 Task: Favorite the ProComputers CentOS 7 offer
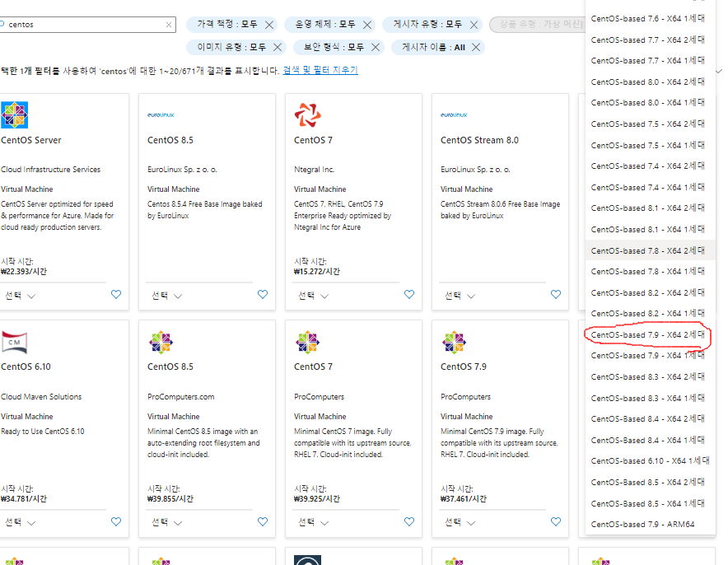409,522
